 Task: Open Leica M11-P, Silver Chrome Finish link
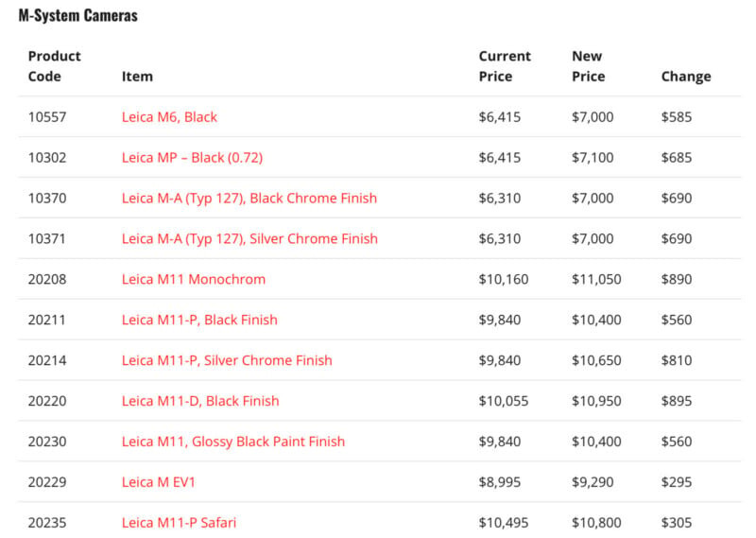tap(227, 360)
